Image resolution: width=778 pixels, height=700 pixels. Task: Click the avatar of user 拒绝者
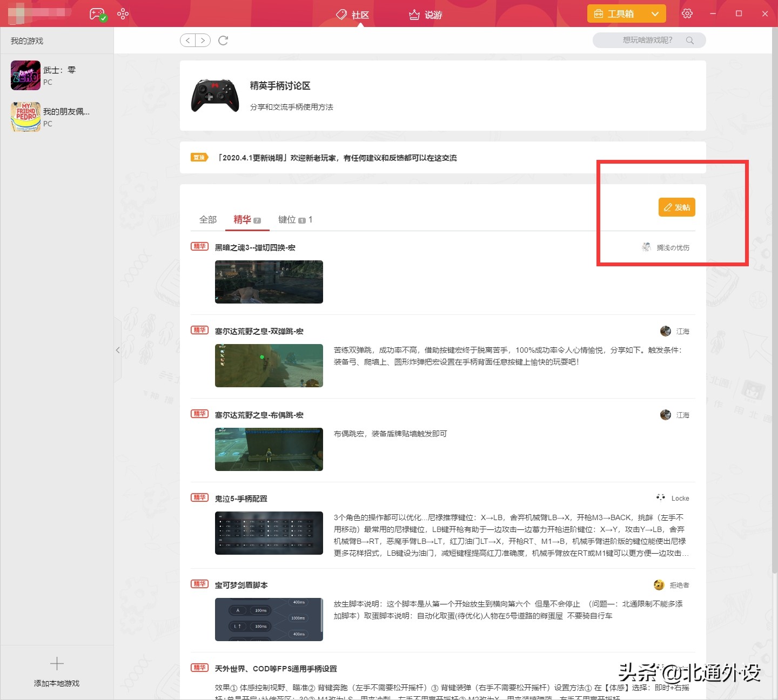tap(659, 585)
